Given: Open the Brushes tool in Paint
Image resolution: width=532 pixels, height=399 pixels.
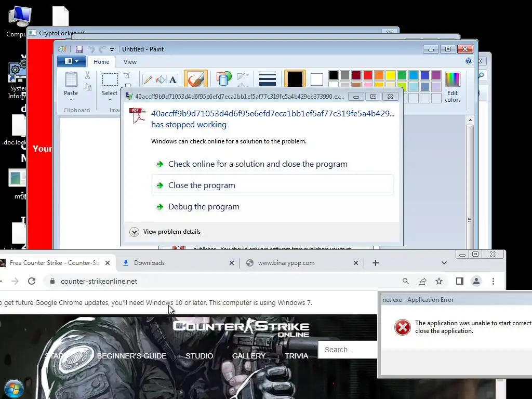Looking at the screenshot, I should (x=196, y=79).
